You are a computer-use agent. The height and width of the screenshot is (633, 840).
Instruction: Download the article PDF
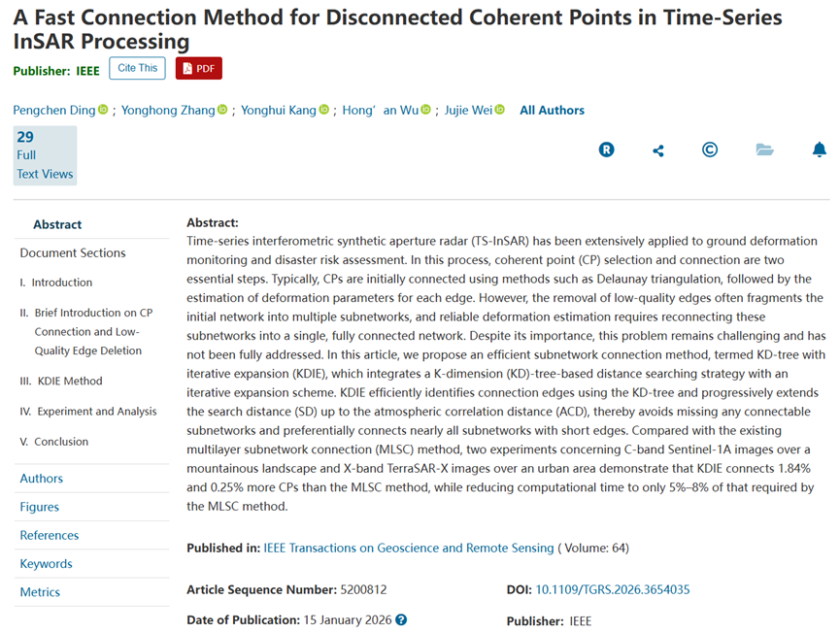(199, 68)
